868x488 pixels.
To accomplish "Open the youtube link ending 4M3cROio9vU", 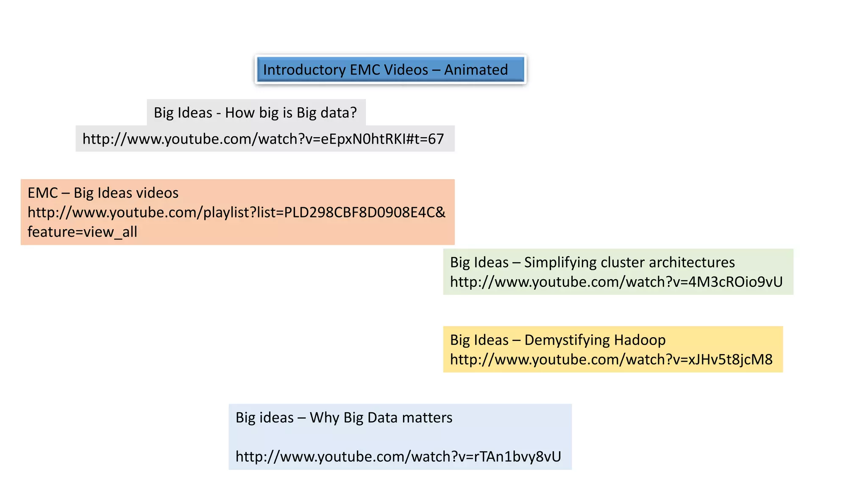I will coord(616,282).
